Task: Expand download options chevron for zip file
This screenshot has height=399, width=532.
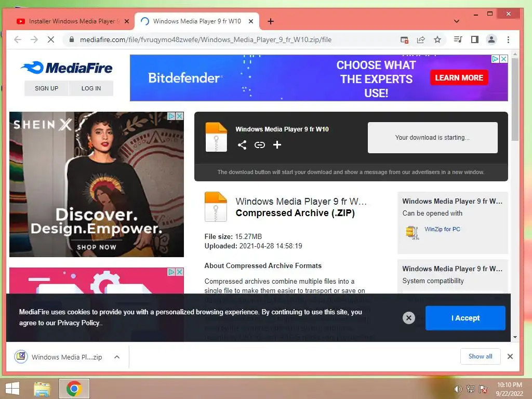Action: (117, 357)
